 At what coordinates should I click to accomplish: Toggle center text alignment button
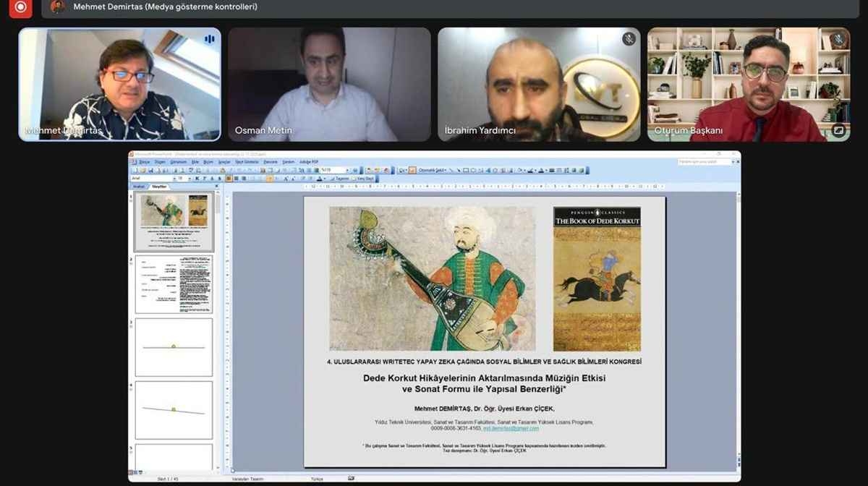point(235,179)
